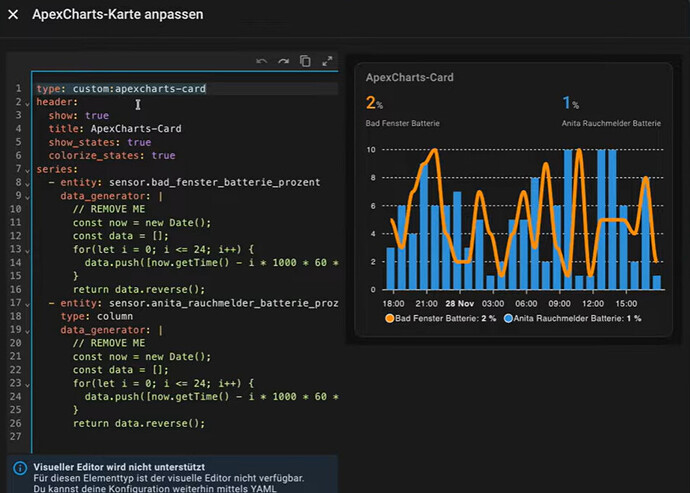
Task: Click the info icon beside editor warning
Action: tap(20, 468)
